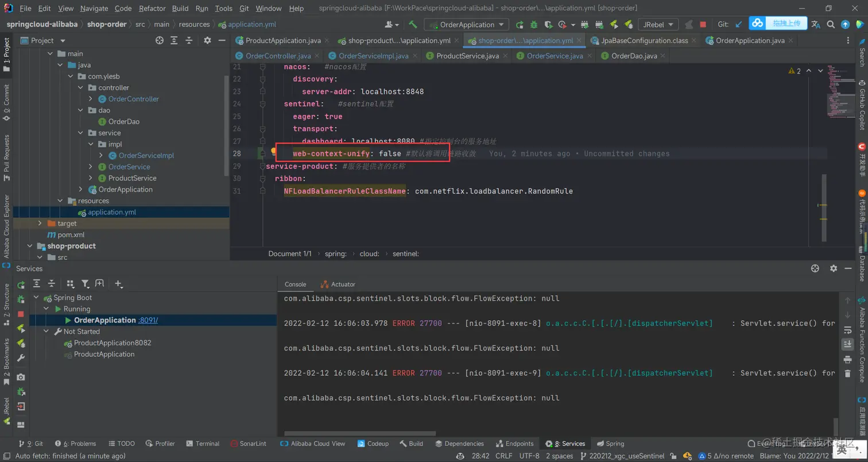Screen dimensions: 868x462
Task: Select OrderDao in Project tree
Action: [x=124, y=121]
